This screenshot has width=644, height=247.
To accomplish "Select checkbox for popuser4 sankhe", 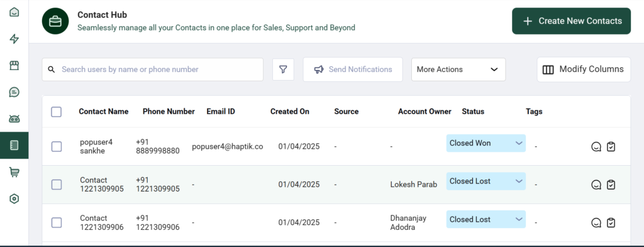I will click(56, 147).
